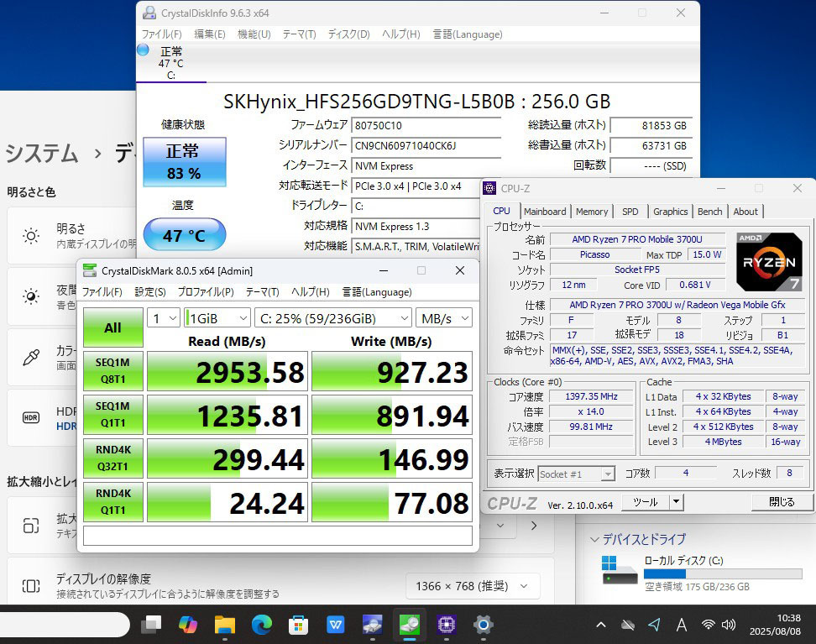Launch Microsoft Edge from the taskbar
The image size is (816, 644).
[262, 624]
